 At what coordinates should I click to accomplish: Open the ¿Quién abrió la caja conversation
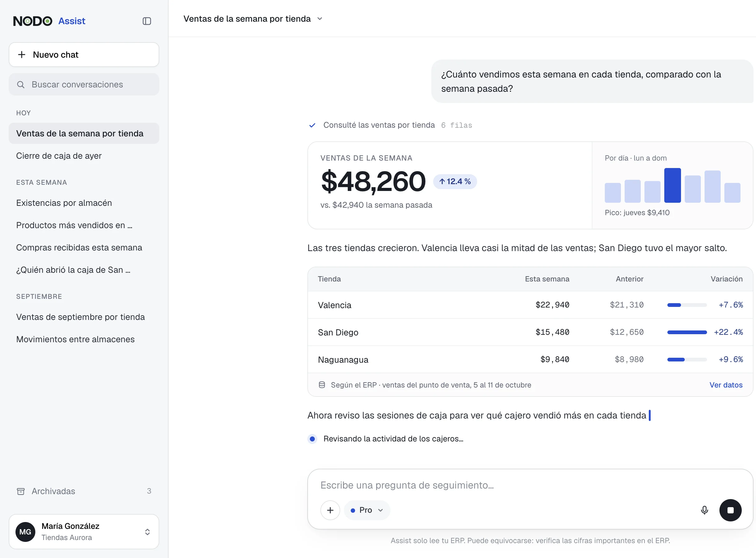[x=84, y=269]
